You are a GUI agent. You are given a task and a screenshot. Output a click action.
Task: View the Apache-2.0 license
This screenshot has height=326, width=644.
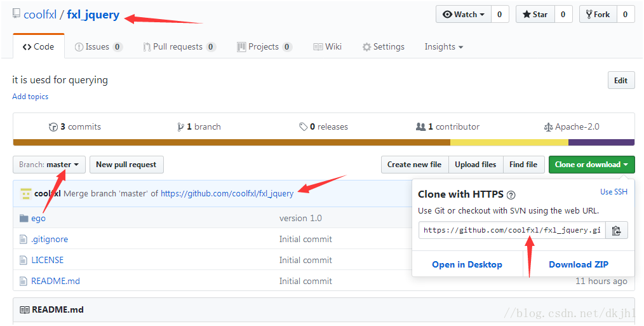click(x=572, y=127)
